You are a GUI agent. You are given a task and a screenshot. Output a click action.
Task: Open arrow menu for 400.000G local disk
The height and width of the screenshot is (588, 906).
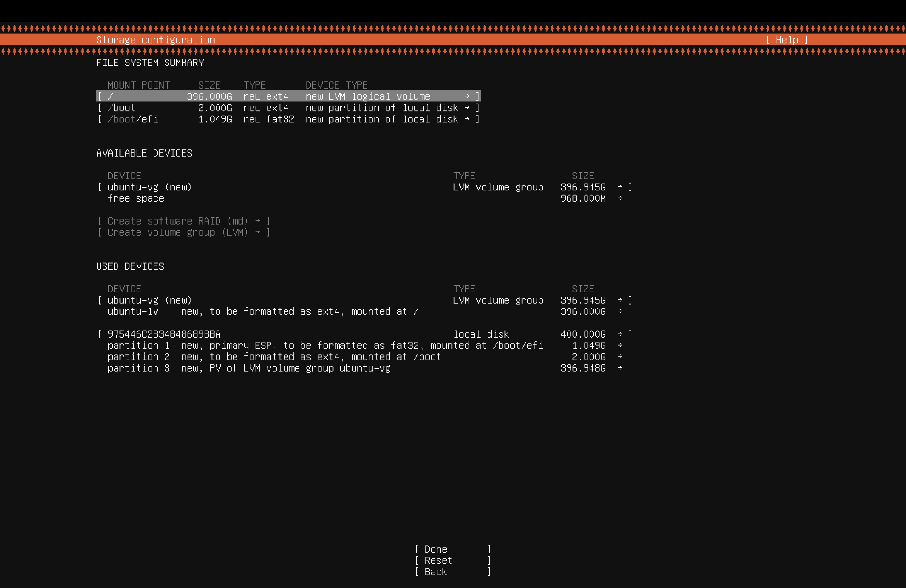(x=620, y=334)
